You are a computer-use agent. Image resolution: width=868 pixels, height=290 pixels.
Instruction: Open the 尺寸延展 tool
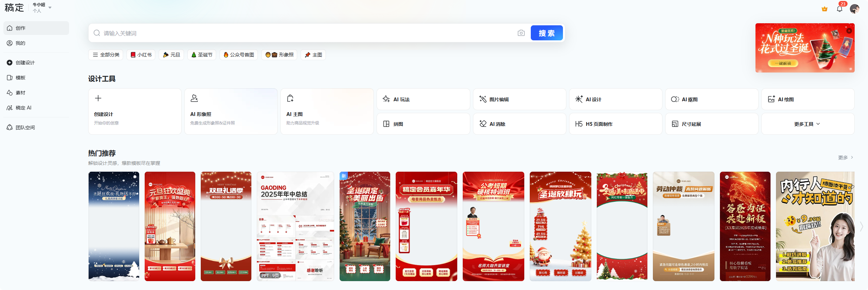[712, 124]
